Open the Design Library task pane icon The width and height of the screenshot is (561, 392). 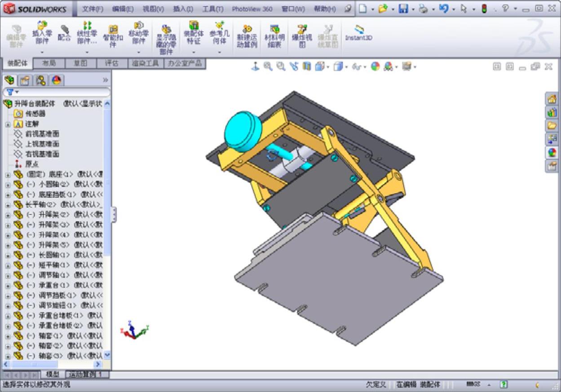tap(552, 112)
